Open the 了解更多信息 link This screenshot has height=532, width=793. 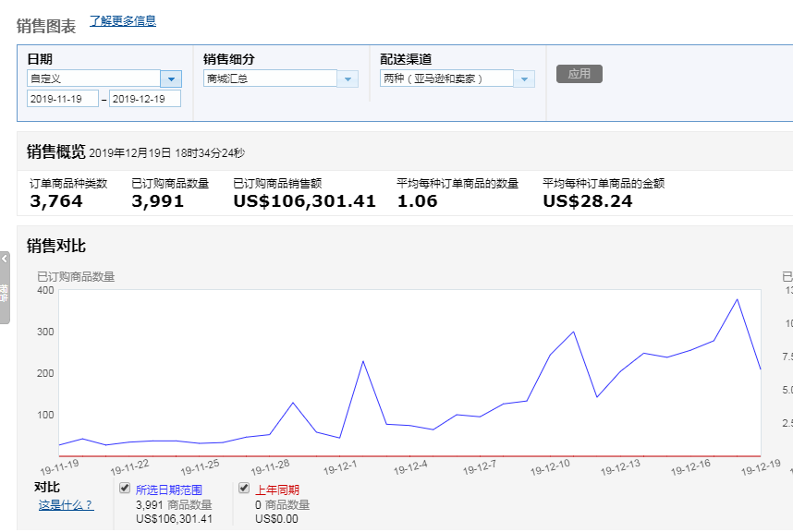123,21
